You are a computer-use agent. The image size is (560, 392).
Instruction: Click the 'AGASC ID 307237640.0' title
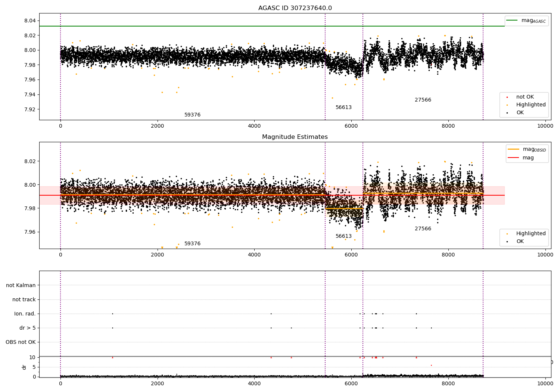click(295, 8)
